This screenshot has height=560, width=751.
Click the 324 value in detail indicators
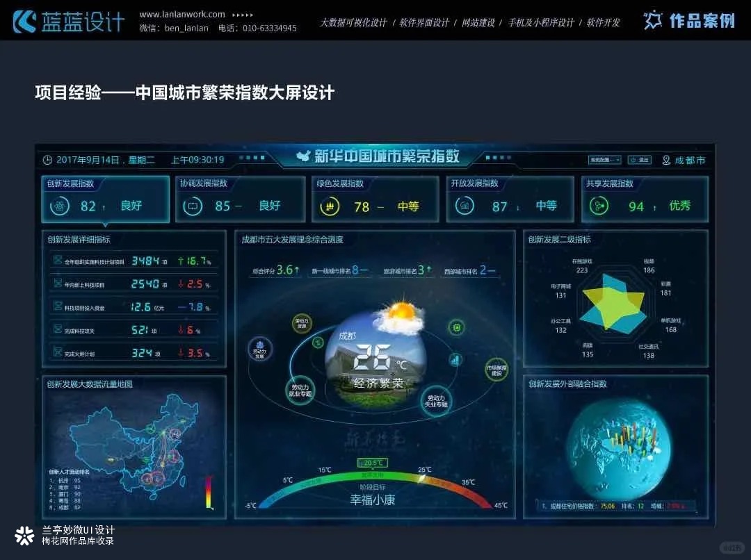coord(142,353)
